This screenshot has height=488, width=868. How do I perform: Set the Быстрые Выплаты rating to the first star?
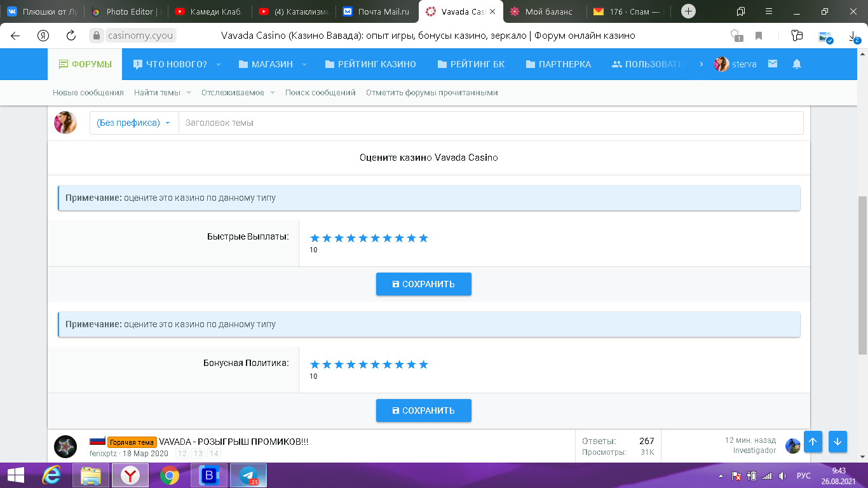pos(315,238)
